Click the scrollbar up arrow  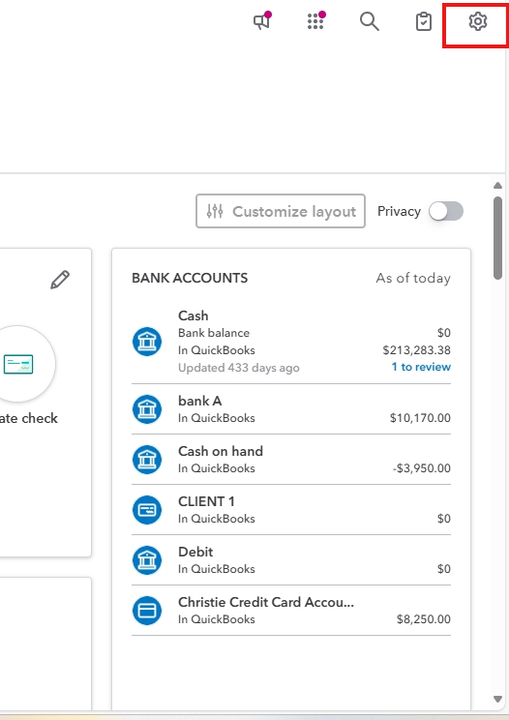click(498, 186)
